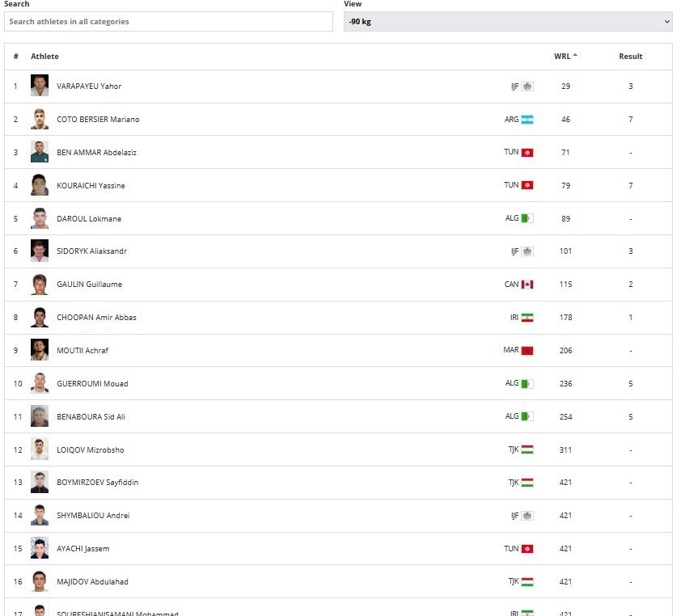The width and height of the screenshot is (681, 616).
Task: Click the Iran flag beside Choopan Amir Abbas
Action: [527, 318]
